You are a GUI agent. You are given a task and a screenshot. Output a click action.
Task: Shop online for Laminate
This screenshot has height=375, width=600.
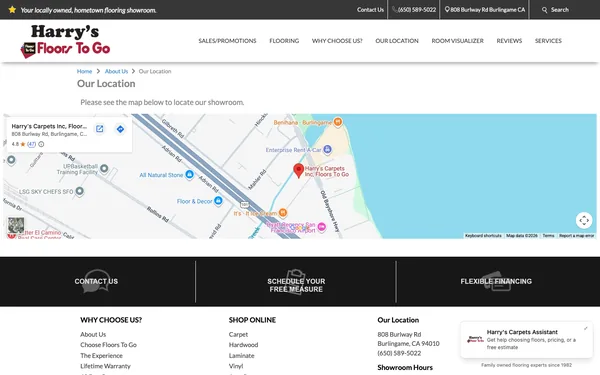pyautogui.click(x=241, y=355)
